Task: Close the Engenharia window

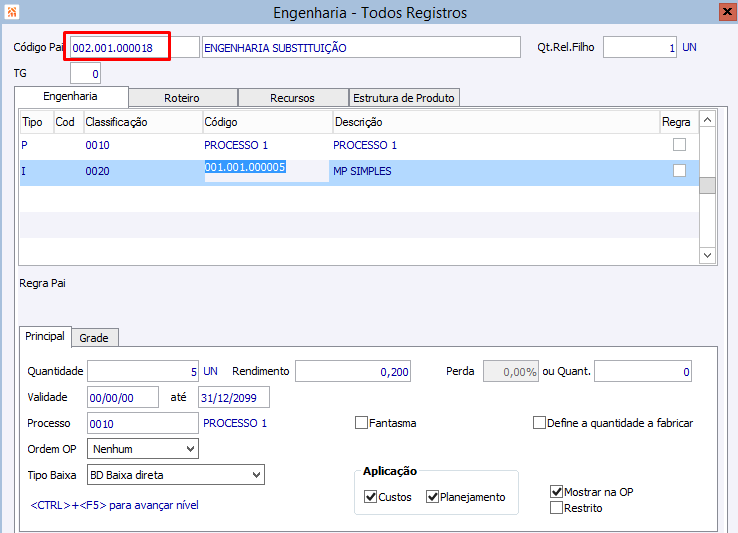Action: point(726,12)
